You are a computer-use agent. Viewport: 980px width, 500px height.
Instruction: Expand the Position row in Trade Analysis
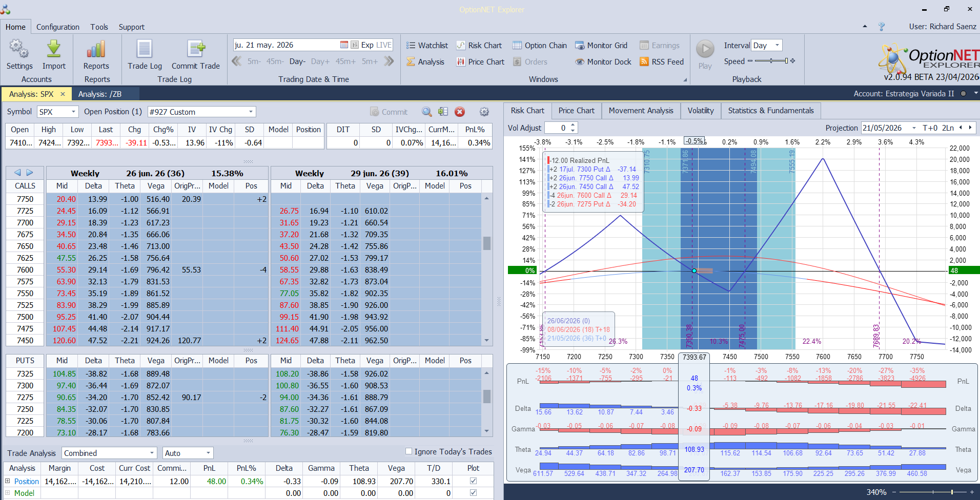click(8, 481)
